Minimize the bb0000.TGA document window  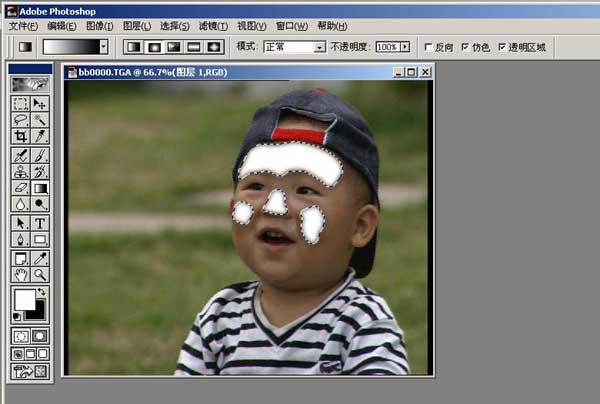click(399, 72)
